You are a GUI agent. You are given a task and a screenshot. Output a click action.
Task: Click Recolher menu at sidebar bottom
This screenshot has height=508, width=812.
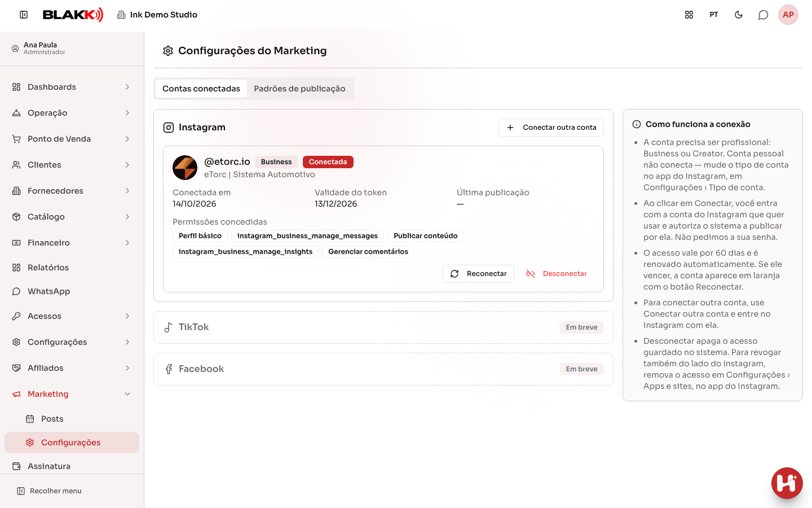point(49,491)
